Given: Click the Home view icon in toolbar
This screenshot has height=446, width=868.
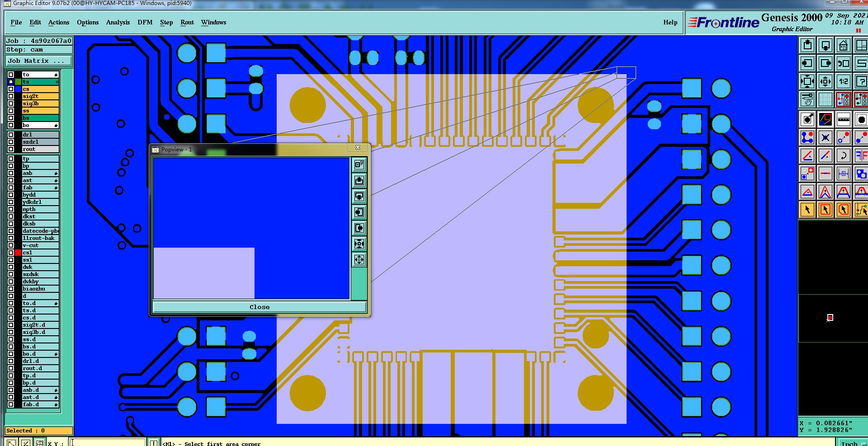Looking at the screenshot, I should (844, 45).
